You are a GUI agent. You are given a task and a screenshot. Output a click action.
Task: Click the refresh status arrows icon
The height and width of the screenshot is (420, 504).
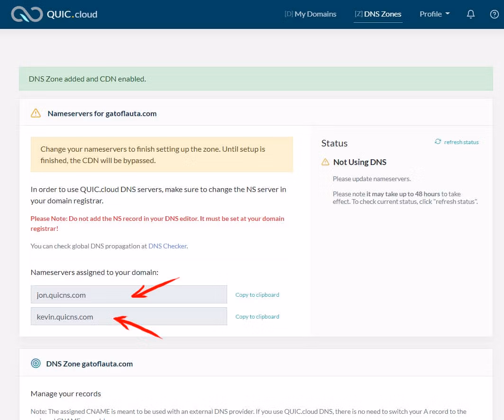coord(438,142)
